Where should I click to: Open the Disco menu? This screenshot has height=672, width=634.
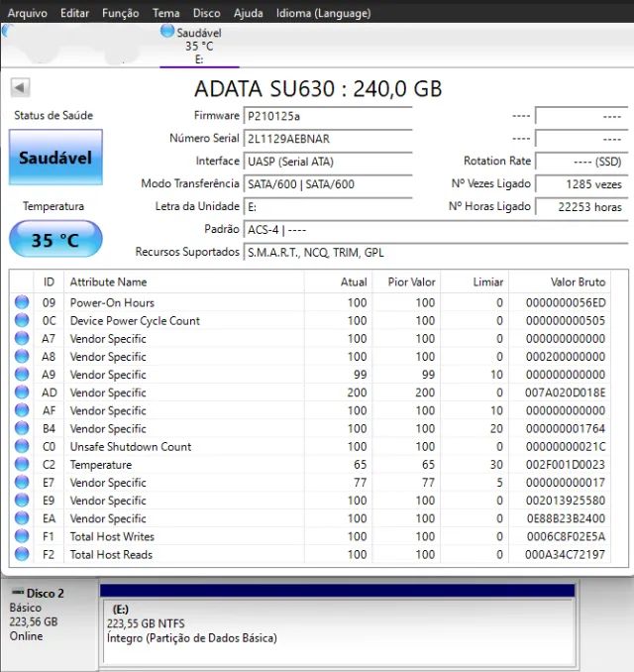206,13
